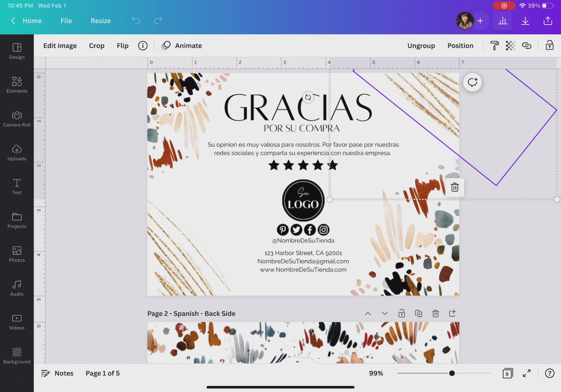The width and height of the screenshot is (561, 392).
Task: Click Page 1 of 5 indicator
Action: 102,373
